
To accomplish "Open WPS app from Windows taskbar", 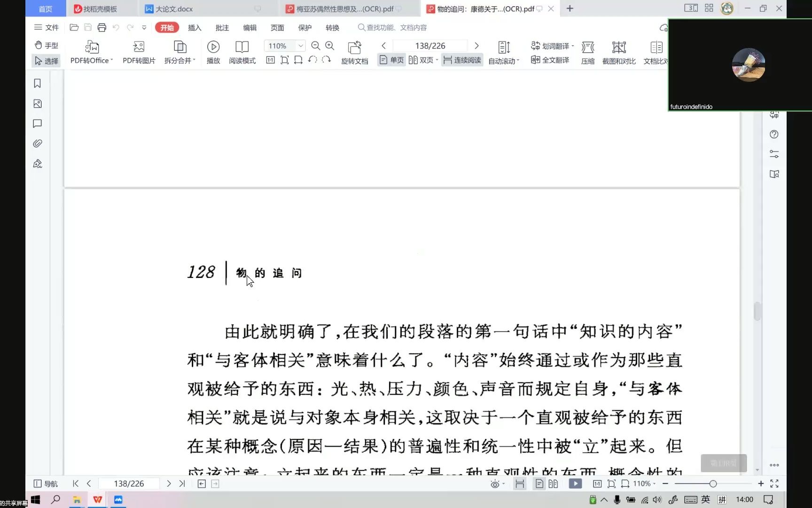I will click(98, 500).
